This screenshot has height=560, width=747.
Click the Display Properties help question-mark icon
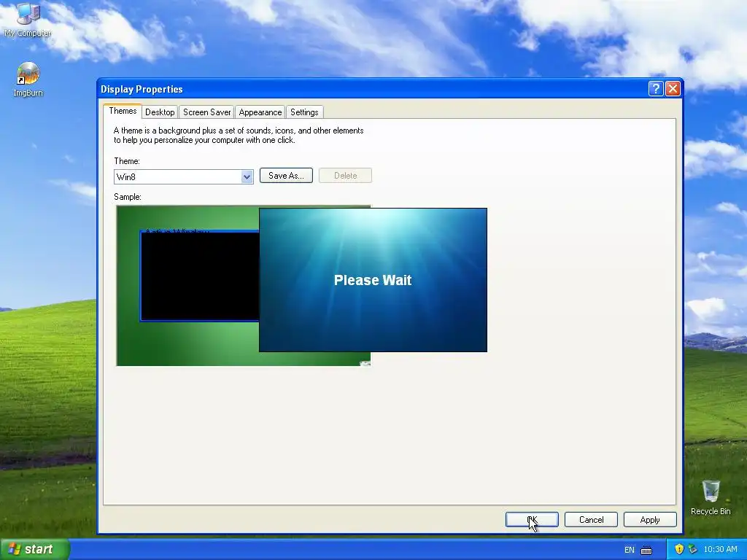click(656, 88)
